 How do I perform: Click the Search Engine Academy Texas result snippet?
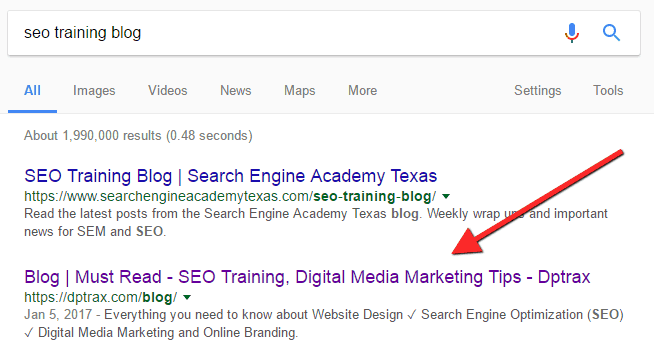click(316, 222)
